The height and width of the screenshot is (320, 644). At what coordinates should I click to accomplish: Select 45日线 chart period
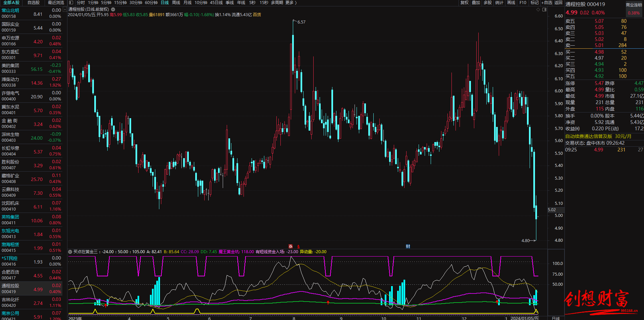216,2
